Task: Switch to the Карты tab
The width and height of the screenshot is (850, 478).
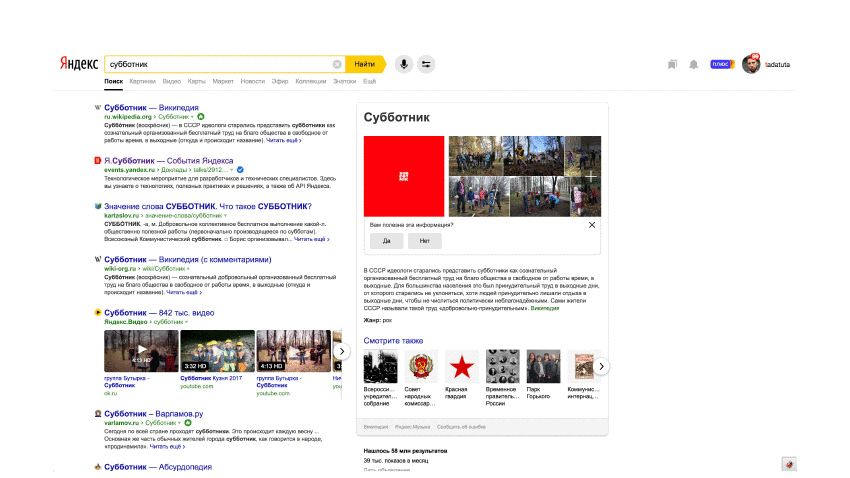Action: coord(196,81)
